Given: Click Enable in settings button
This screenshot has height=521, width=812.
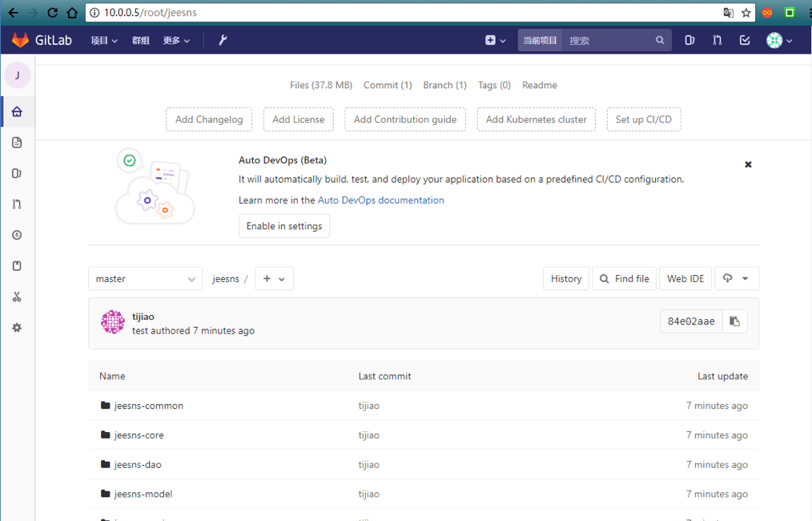Looking at the screenshot, I should point(284,226).
